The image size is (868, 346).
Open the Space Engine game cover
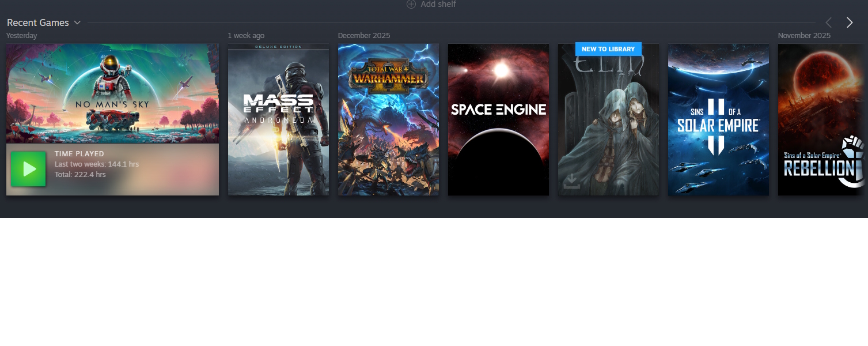pyautogui.click(x=498, y=119)
